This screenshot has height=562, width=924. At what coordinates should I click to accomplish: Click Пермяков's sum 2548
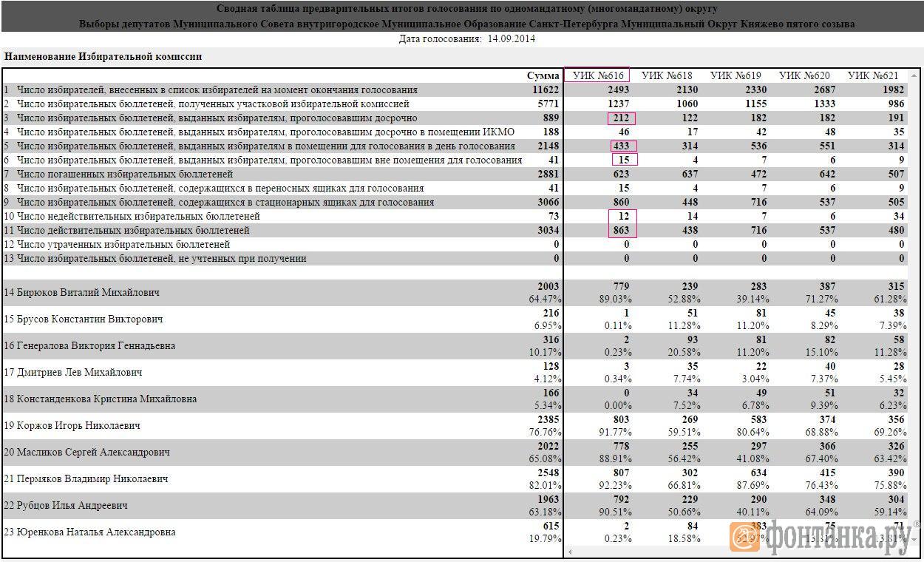548,473
